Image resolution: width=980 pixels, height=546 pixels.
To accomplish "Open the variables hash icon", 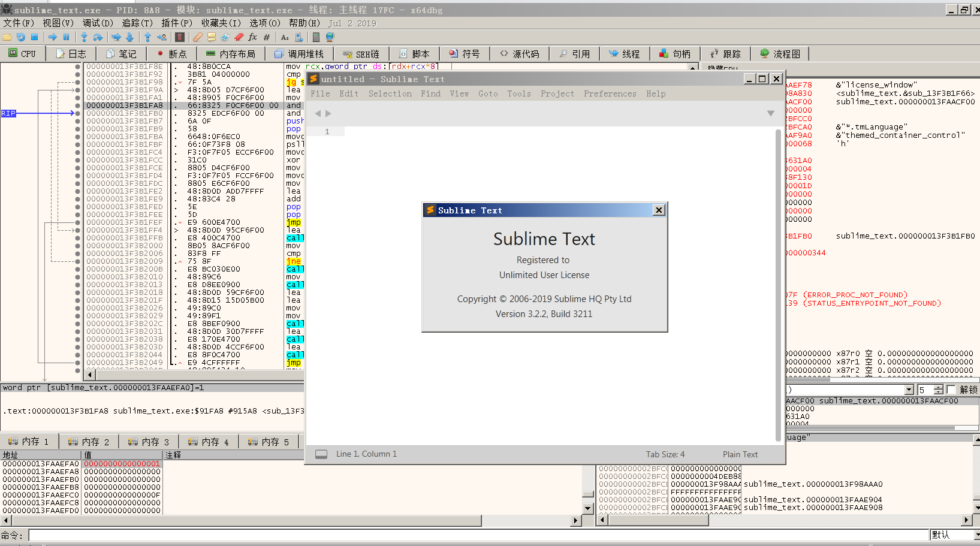I will pos(267,37).
